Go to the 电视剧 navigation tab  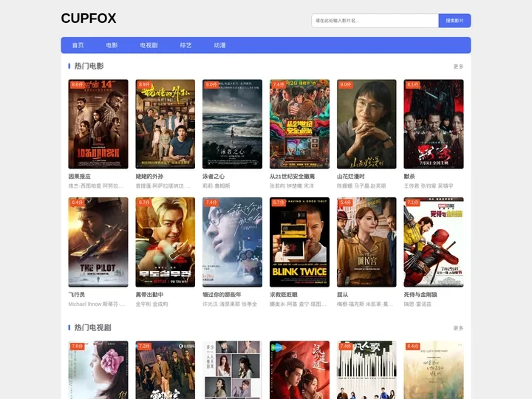point(149,45)
